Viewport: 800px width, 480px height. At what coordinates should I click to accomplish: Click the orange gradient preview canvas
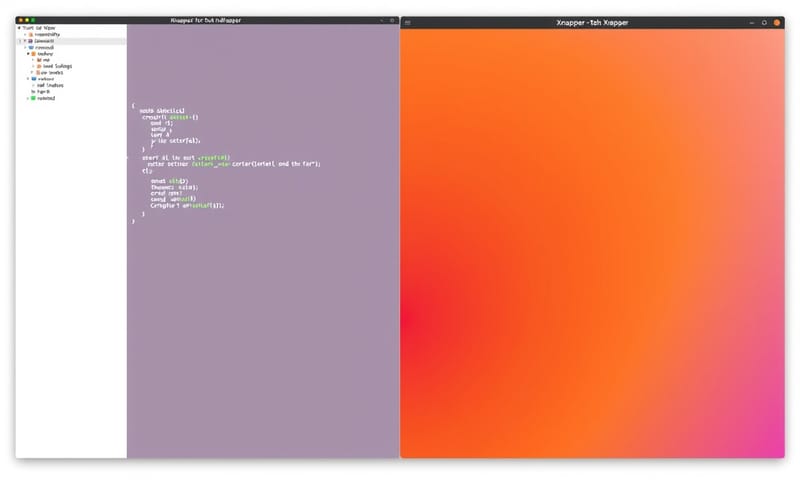(592, 250)
